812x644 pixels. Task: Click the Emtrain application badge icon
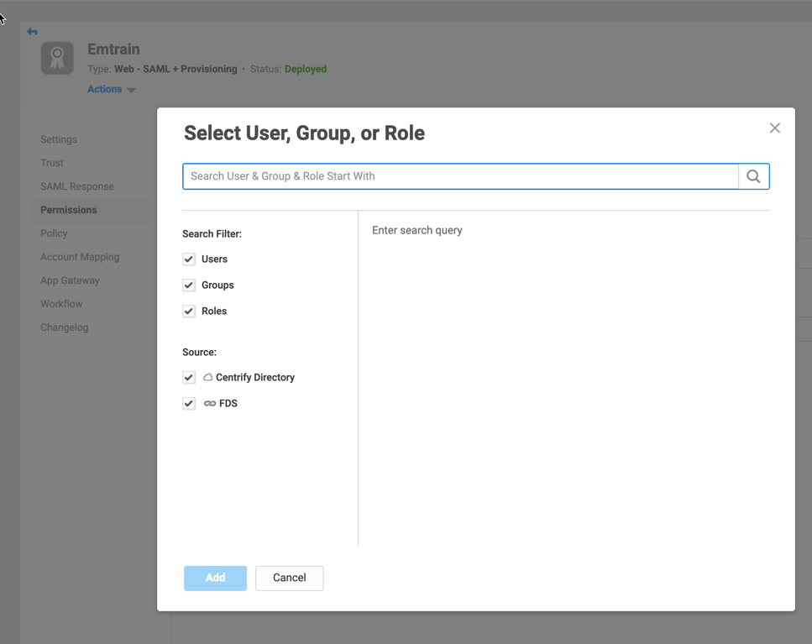[57, 59]
